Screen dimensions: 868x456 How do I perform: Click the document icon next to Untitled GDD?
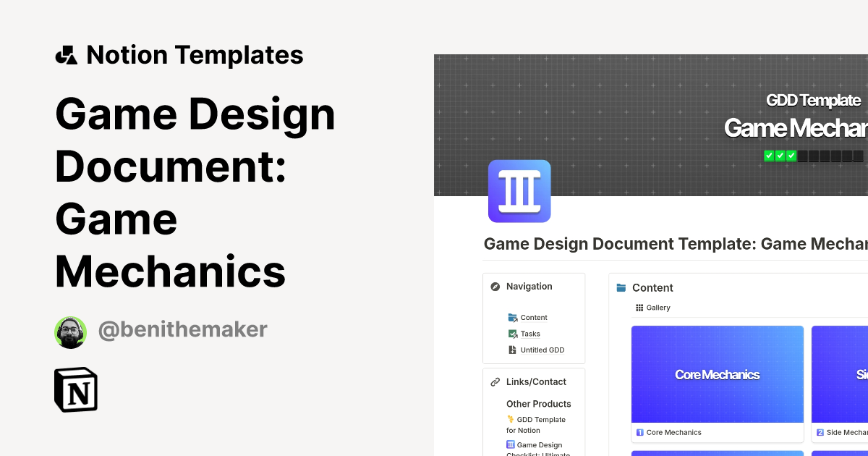coord(512,350)
